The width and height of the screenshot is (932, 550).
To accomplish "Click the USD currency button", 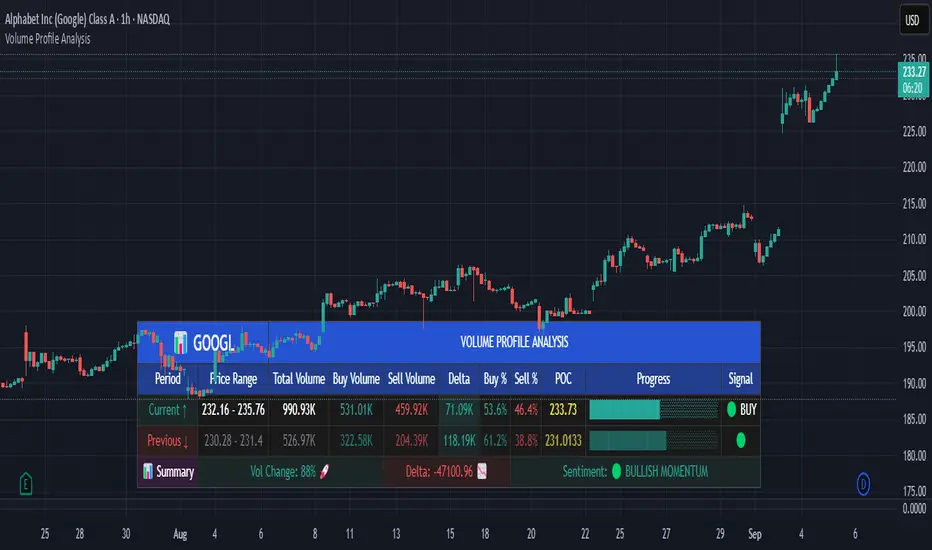I will (x=912, y=21).
